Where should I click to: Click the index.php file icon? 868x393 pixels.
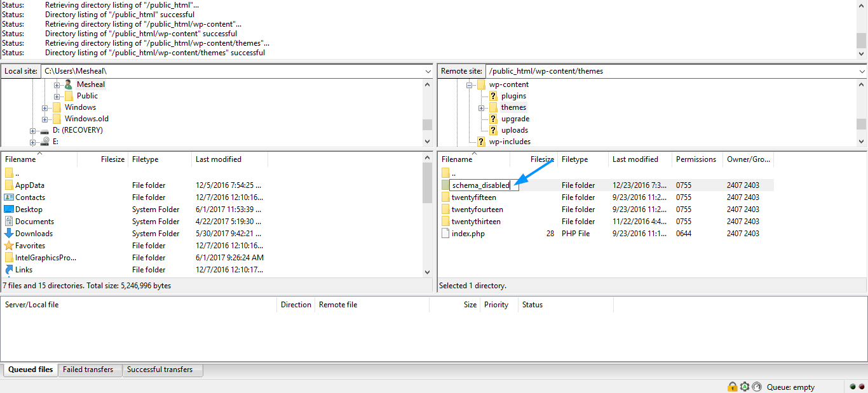(445, 234)
